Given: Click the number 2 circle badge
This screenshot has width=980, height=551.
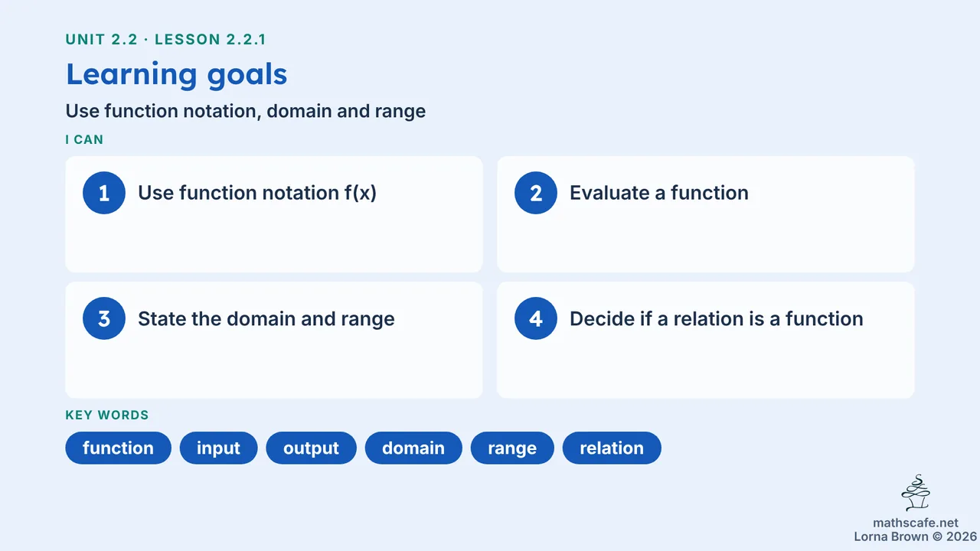Looking at the screenshot, I should [536, 193].
